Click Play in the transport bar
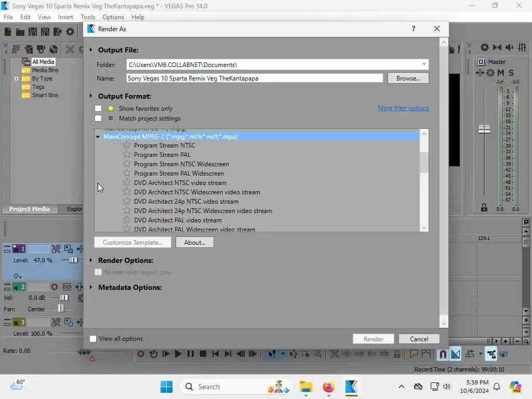The height and width of the screenshot is (399, 532). (178, 354)
